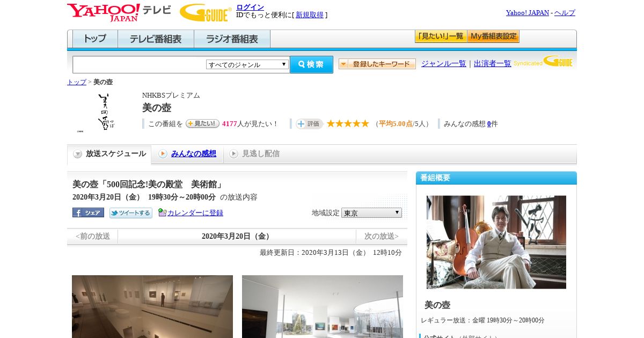Select the 放送スケジュール tab
The height and width of the screenshot is (338, 644).
(109, 154)
